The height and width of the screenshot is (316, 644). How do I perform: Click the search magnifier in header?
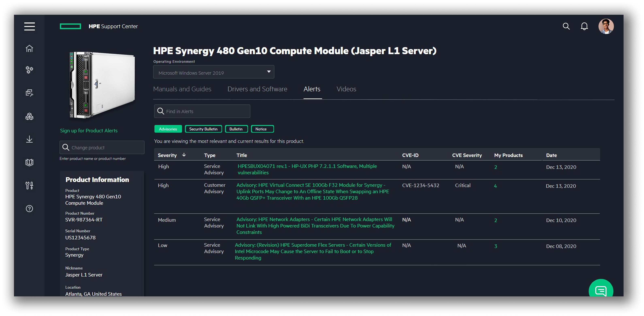[x=566, y=26]
